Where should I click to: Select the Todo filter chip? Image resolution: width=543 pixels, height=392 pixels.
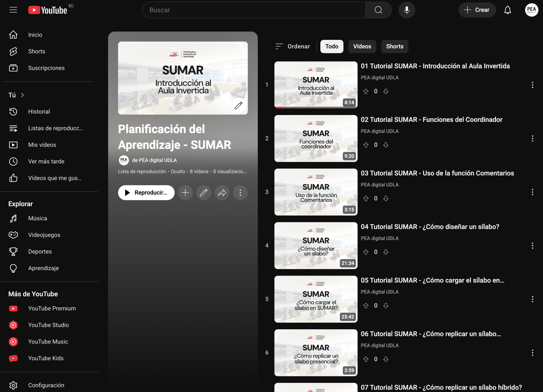click(332, 46)
